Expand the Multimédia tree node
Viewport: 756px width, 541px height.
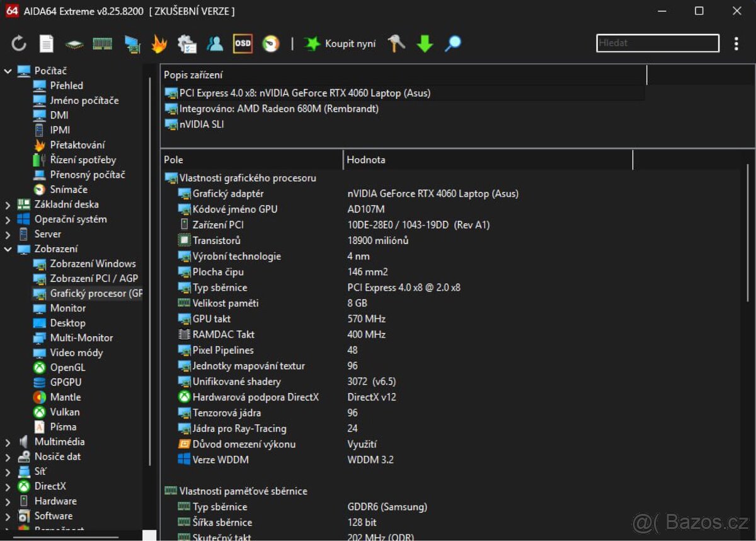coord(8,442)
